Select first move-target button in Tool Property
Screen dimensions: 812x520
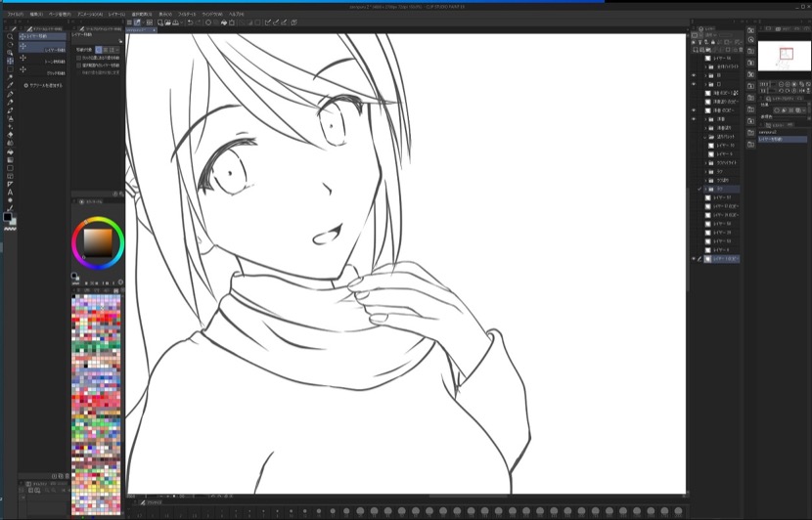tap(99, 50)
